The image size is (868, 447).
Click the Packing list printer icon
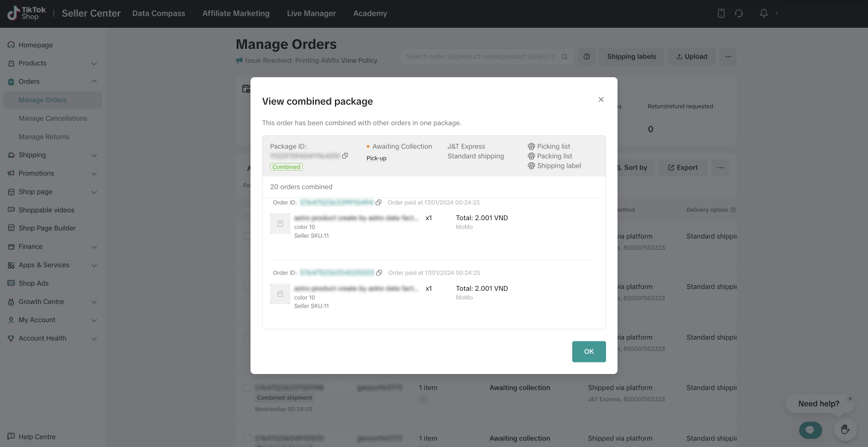tap(531, 156)
